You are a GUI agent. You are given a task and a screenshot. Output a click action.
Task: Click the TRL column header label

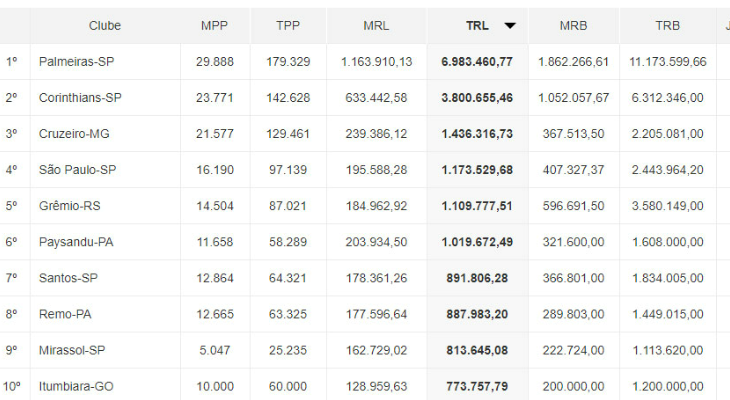point(477,26)
